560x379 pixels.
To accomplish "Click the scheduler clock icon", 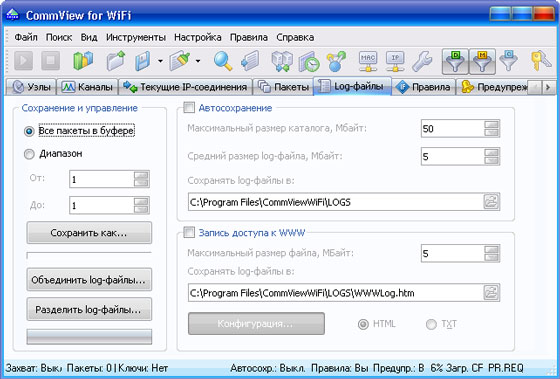I will point(309,61).
